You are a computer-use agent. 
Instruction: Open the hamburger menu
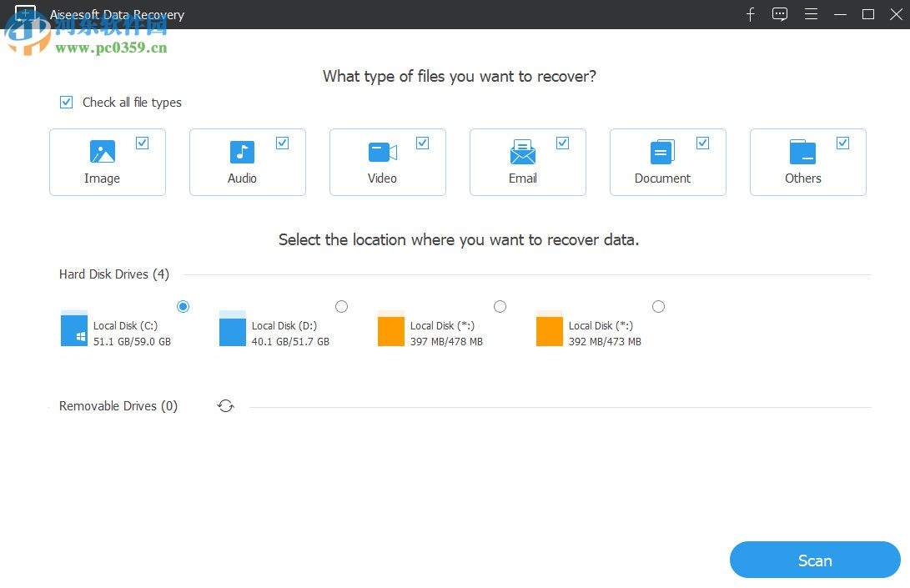(x=811, y=14)
